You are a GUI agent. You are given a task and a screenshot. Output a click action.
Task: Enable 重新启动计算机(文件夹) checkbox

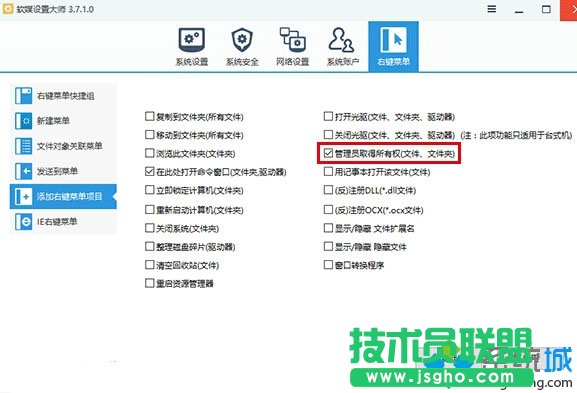[149, 210]
